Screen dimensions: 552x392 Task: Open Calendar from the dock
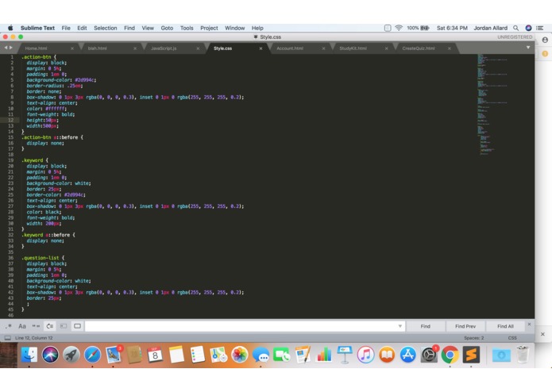coord(155,355)
